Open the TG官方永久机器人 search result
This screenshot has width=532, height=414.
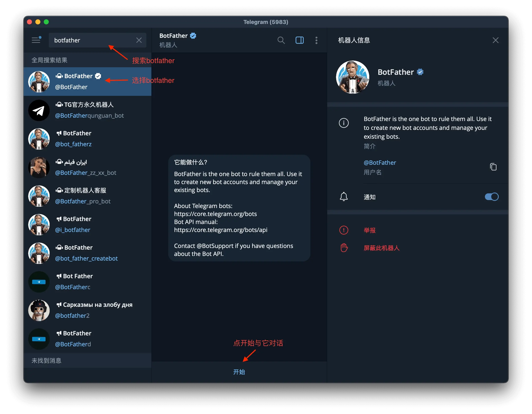pyautogui.click(x=87, y=110)
